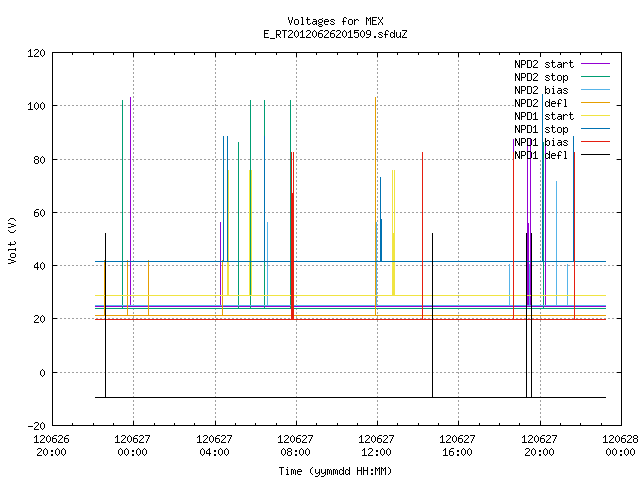This screenshot has height=480, width=640.
Task: Click the y-axis tick value 120
Action: pos(36,53)
